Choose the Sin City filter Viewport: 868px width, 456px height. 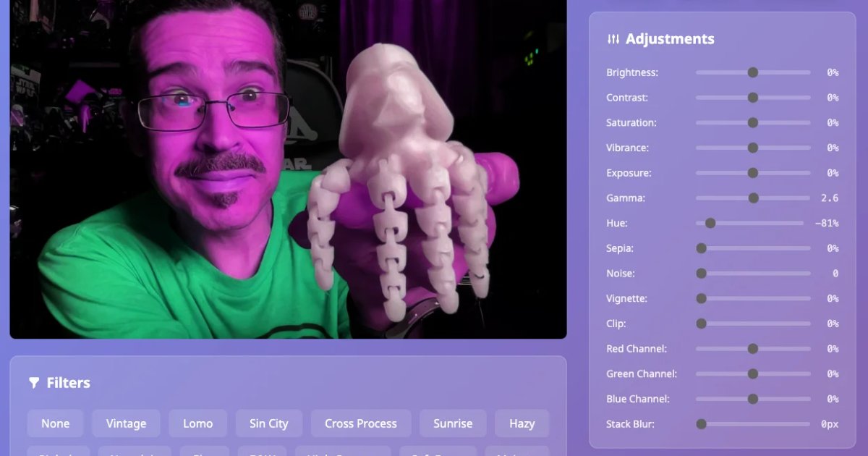pos(269,423)
